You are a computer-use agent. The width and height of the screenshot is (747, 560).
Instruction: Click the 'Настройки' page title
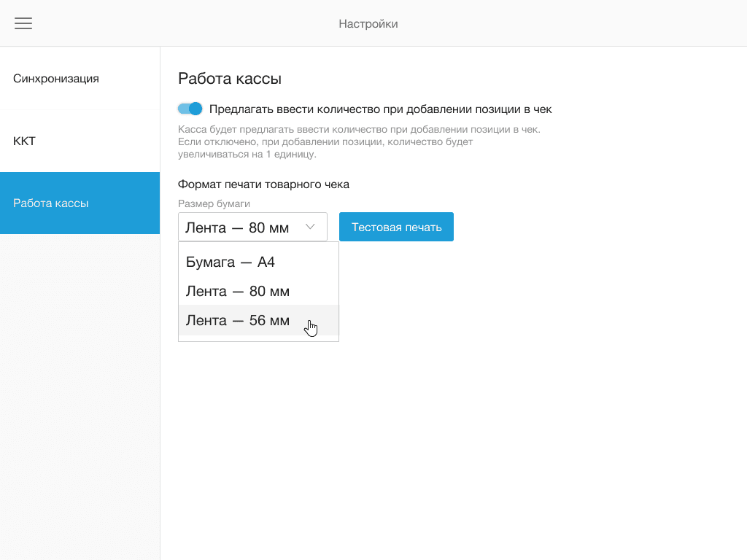pyautogui.click(x=368, y=24)
